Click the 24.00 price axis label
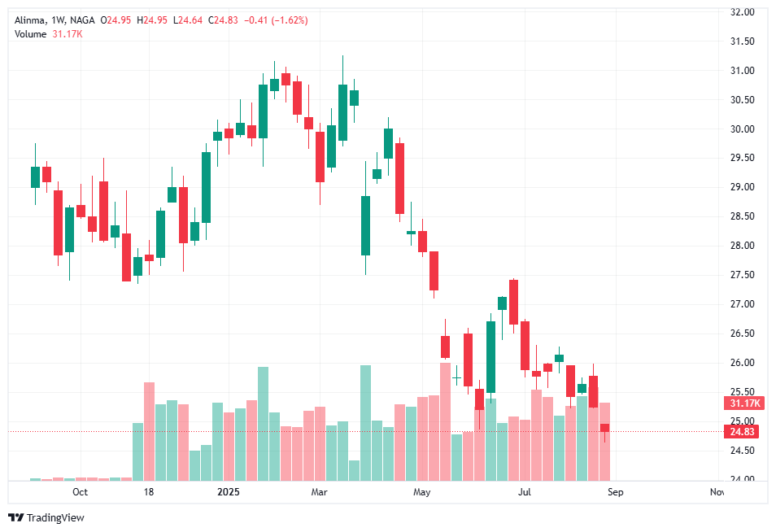The width and height of the screenshot is (776, 532). pyautogui.click(x=743, y=479)
